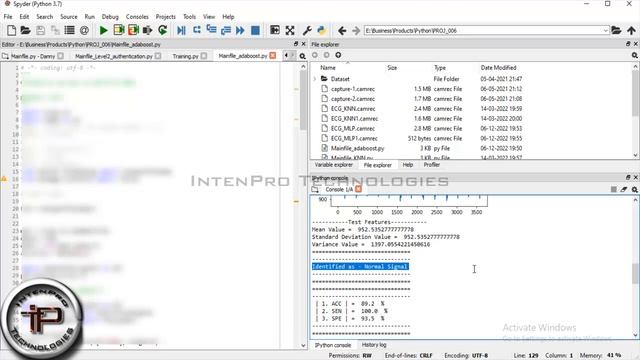Viewport: 640px width, 360px height.
Task: Open the file list management icon
Action: pyautogui.click(x=70, y=30)
